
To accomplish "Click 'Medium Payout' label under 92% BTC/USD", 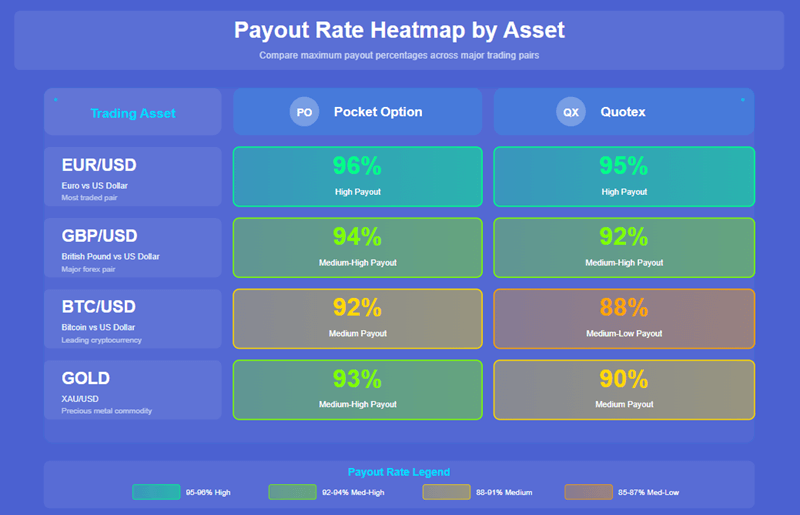I will tap(358, 334).
